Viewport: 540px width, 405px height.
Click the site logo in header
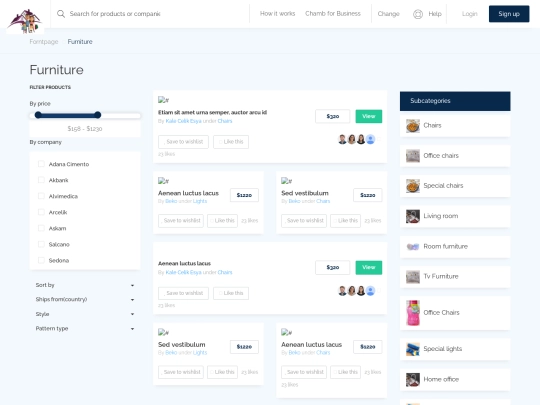[x=25, y=21]
